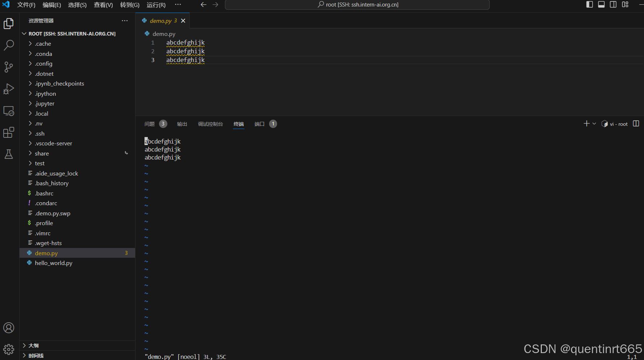Viewport: 644px width, 360px height.
Task: Create a new terminal with the plus icon
Action: [586, 124]
